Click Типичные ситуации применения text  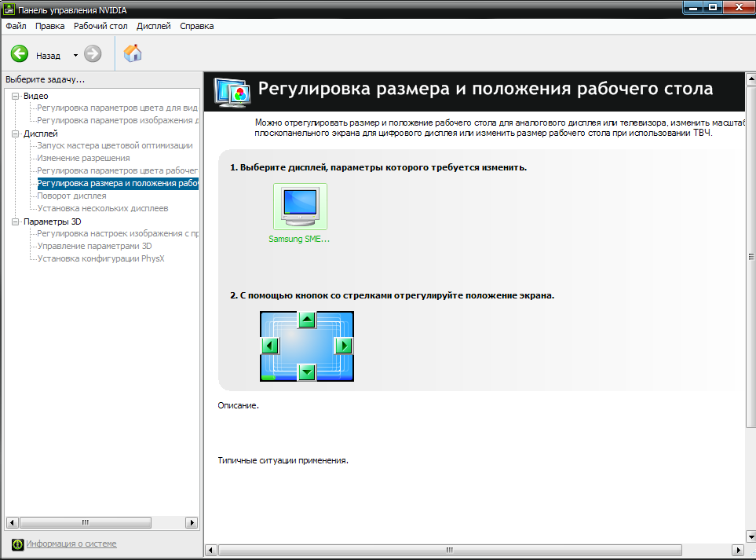point(283,460)
